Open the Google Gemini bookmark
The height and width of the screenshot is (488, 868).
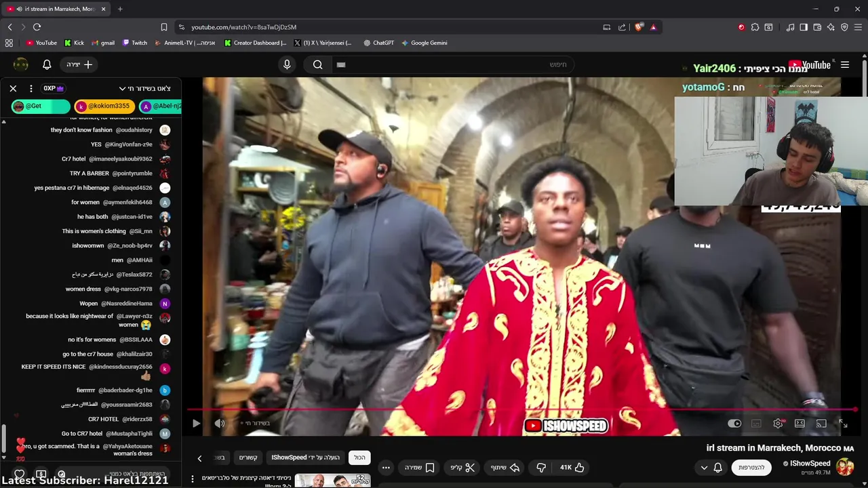tap(424, 43)
